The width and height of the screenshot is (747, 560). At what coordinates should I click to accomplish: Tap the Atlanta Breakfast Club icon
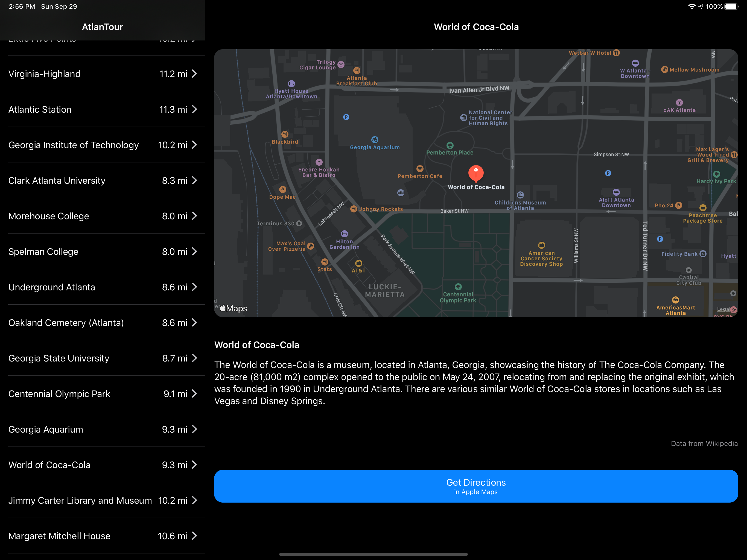[357, 71]
